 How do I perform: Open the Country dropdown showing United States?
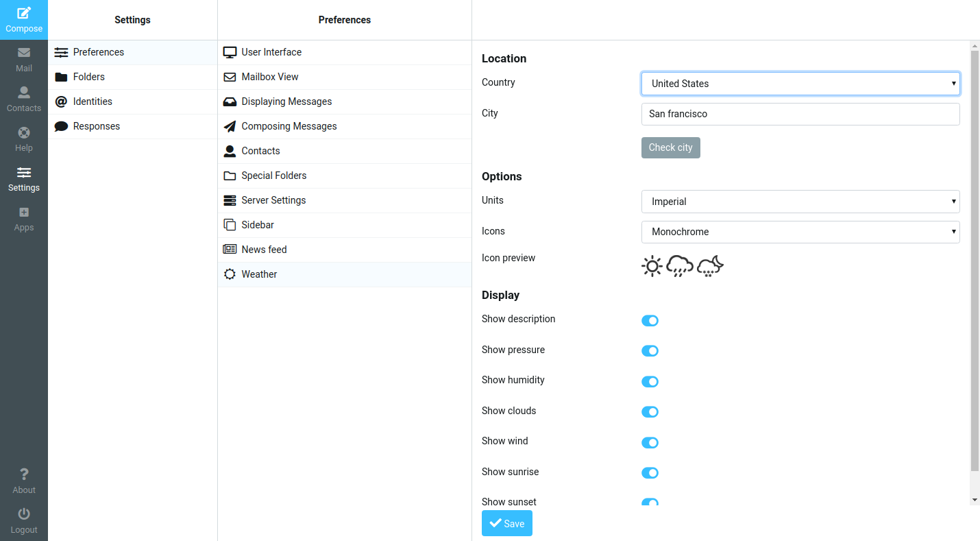[x=800, y=84]
